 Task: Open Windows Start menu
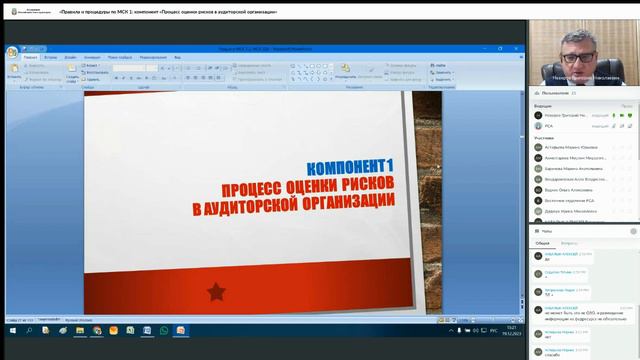click(13, 331)
